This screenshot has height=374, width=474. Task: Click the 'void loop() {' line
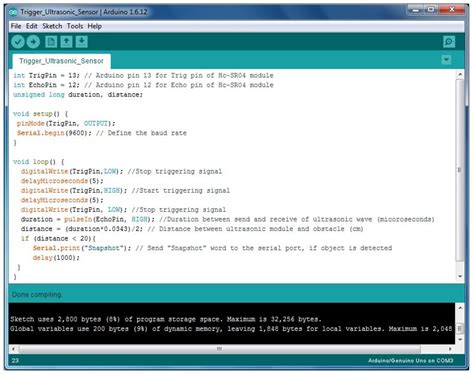38,162
